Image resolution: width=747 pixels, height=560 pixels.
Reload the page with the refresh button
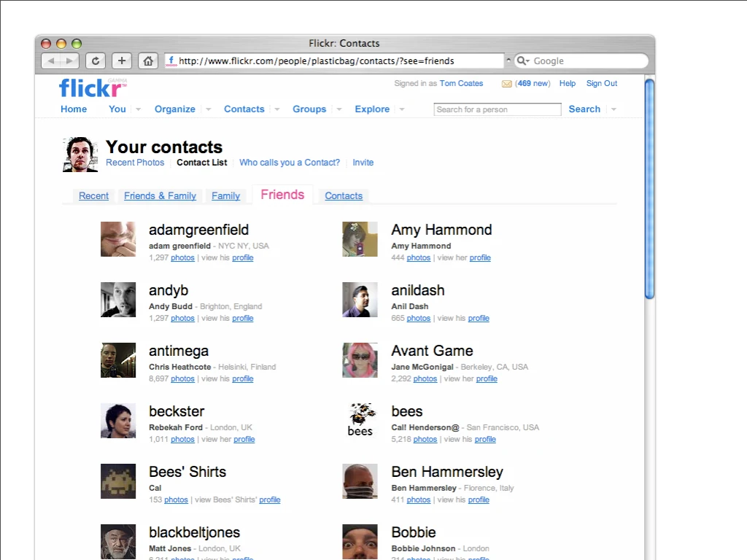(96, 61)
